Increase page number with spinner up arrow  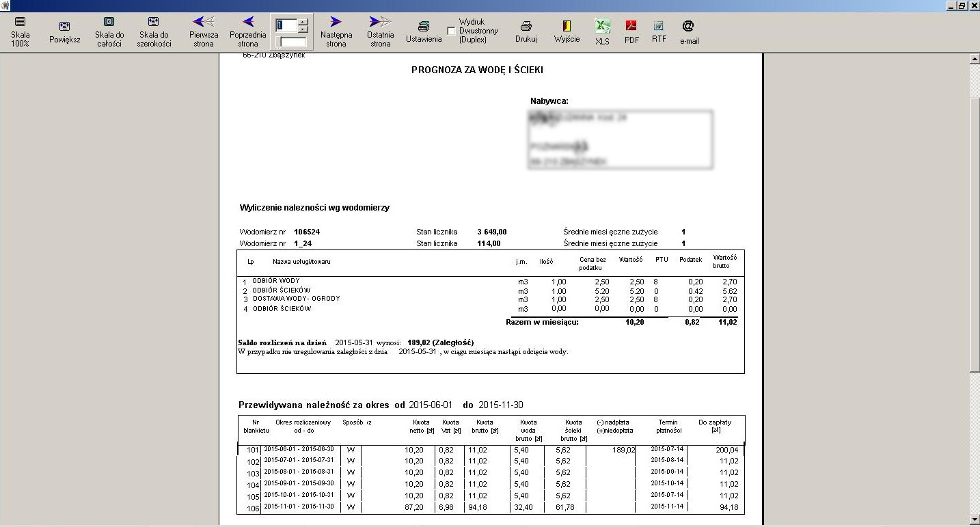[x=303, y=22]
